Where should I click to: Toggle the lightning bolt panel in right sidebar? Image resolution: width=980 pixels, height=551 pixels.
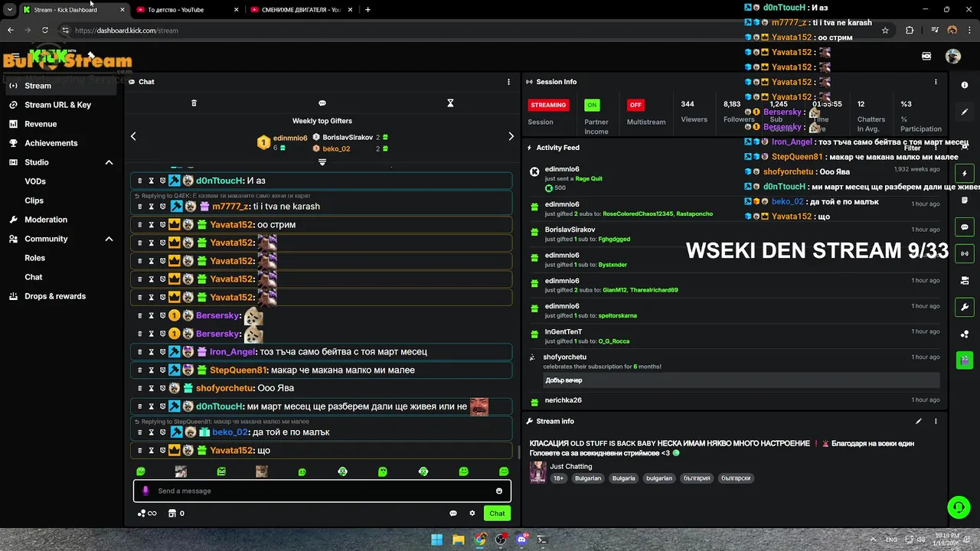(x=965, y=174)
